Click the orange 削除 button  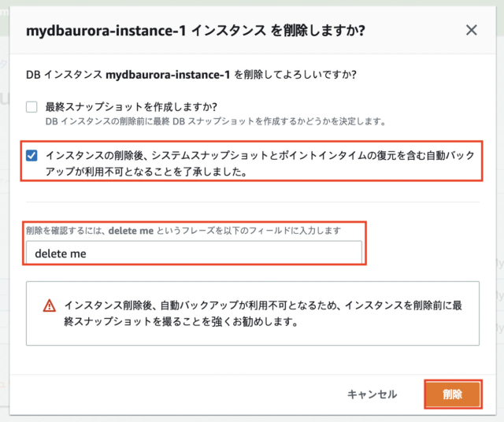pyautogui.click(x=453, y=394)
